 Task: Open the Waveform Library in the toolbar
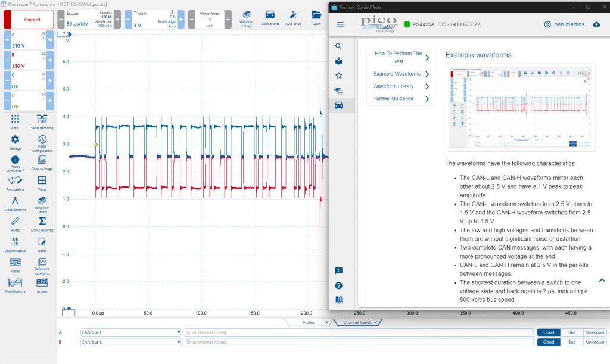[247, 19]
